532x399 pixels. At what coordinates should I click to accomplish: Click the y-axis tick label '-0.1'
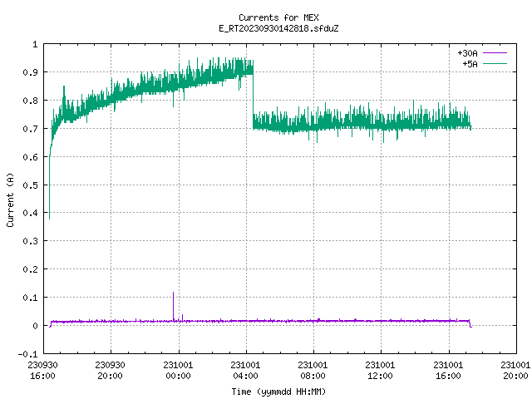(x=27, y=354)
